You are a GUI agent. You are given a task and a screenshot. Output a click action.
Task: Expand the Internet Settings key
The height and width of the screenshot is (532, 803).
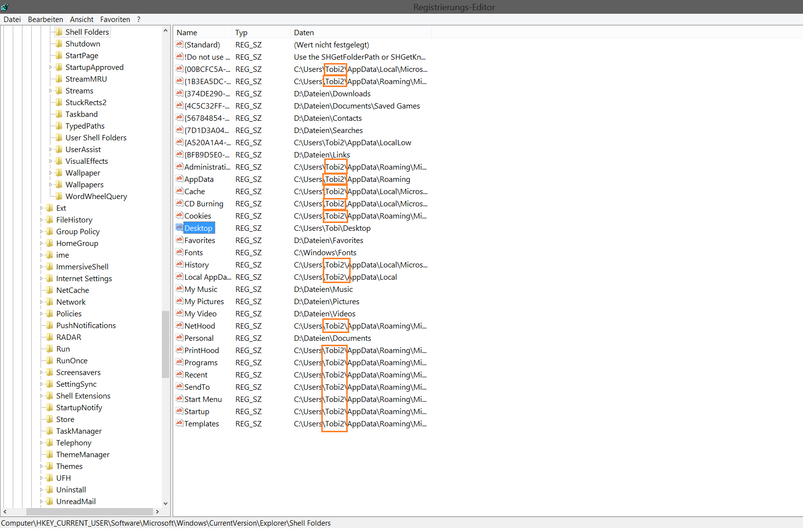41,279
